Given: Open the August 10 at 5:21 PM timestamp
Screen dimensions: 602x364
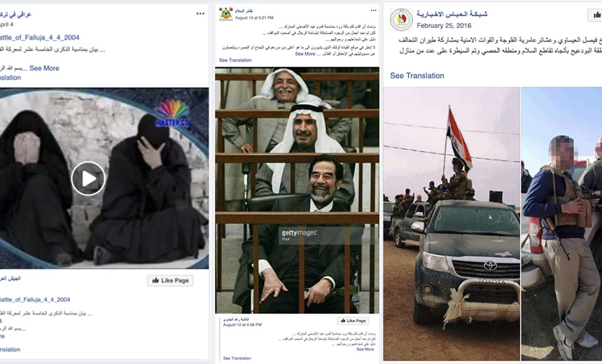Looking at the screenshot, I should [254, 17].
